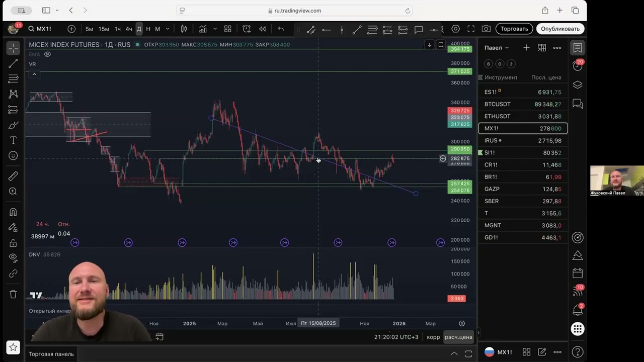Toggle the расч.цена setting
Screen dimensions: 644x362
point(458,337)
